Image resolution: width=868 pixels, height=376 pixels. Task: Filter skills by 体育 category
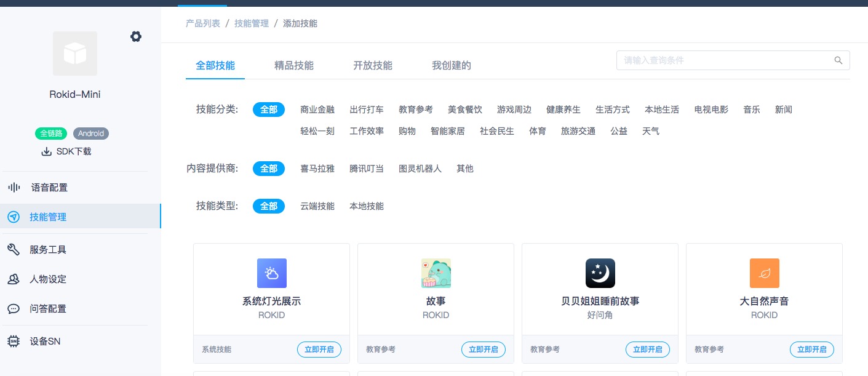(x=538, y=131)
